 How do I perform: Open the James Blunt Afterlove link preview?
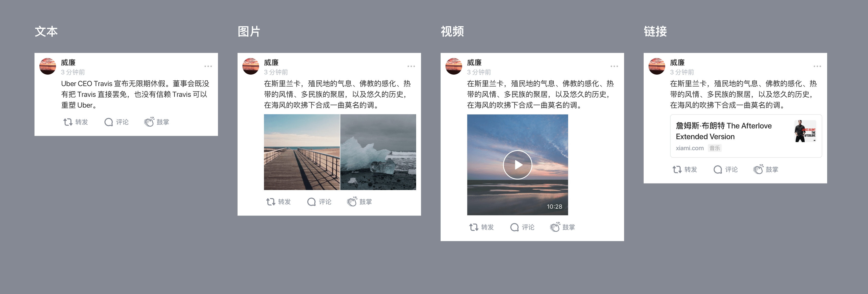coord(746,136)
